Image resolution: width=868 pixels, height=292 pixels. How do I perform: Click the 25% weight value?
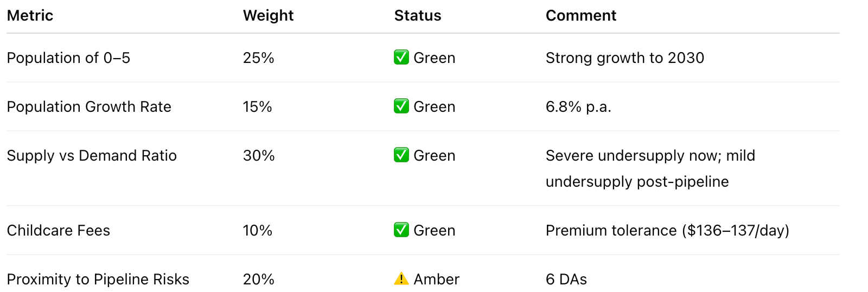pyautogui.click(x=258, y=58)
